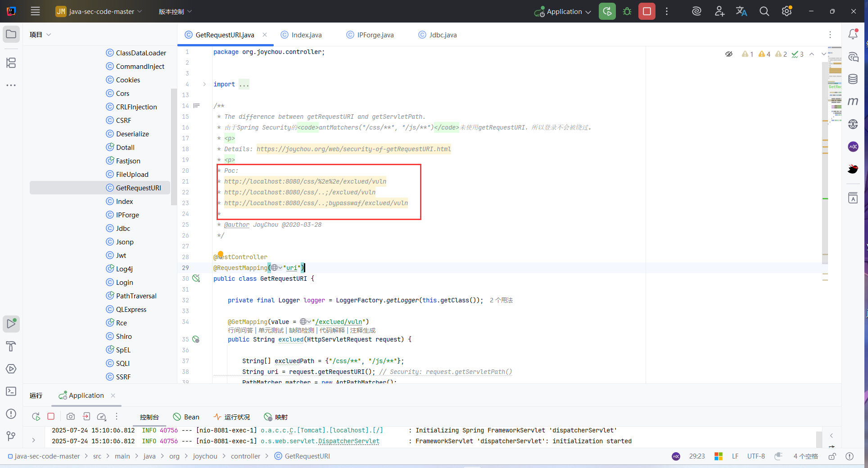The height and width of the screenshot is (468, 868).
Task: Open the Terminal tool window
Action: click(11, 391)
